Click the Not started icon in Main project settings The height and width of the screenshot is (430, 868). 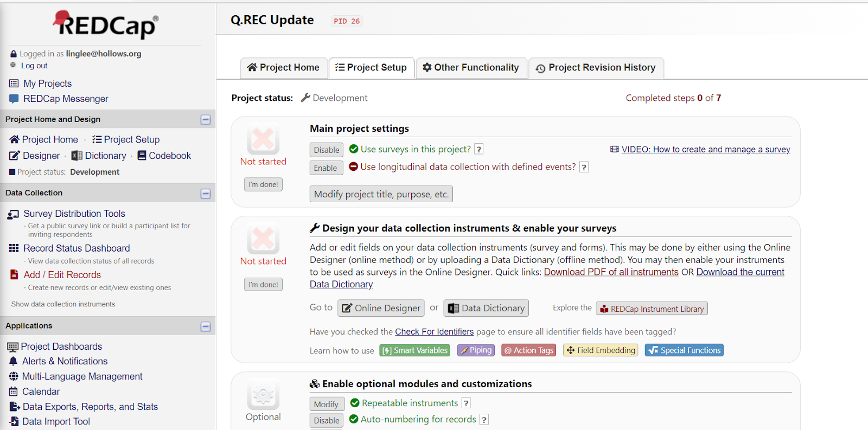[x=263, y=139]
